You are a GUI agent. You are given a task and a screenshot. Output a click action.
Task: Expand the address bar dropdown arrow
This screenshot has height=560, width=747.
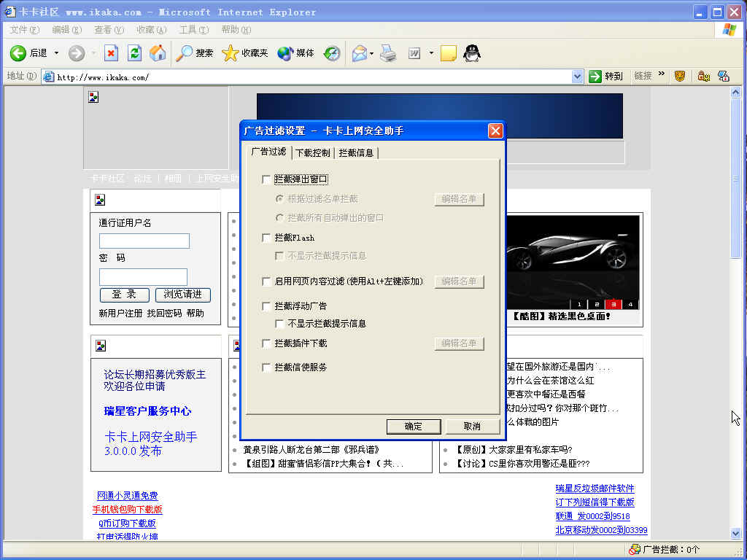[x=577, y=76]
